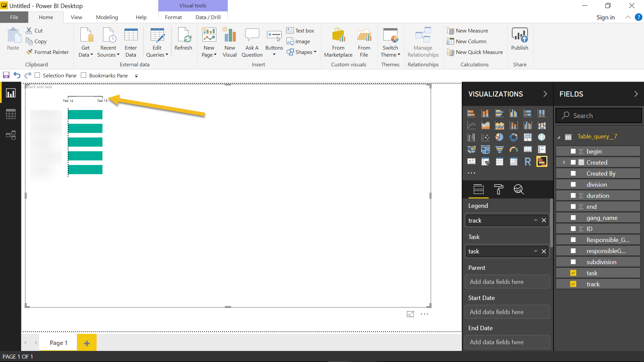Click the Fields search box

click(599, 116)
